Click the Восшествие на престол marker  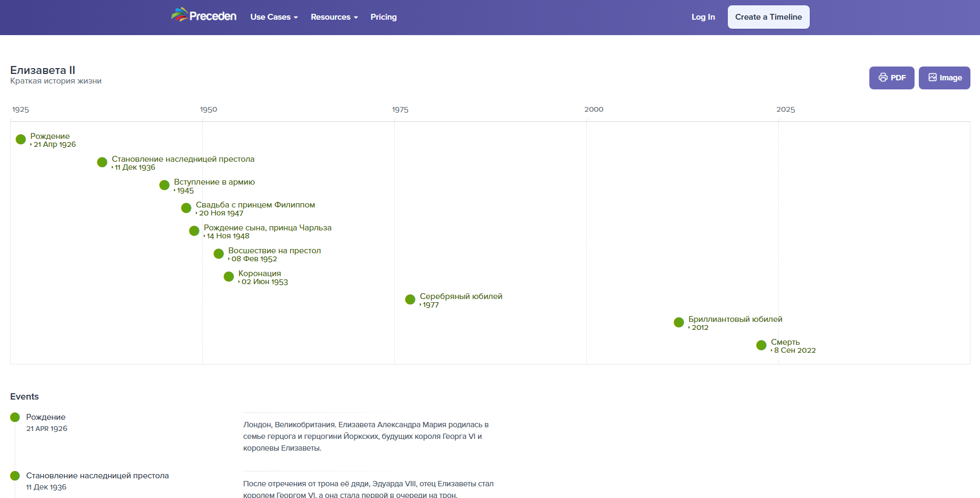click(x=219, y=254)
